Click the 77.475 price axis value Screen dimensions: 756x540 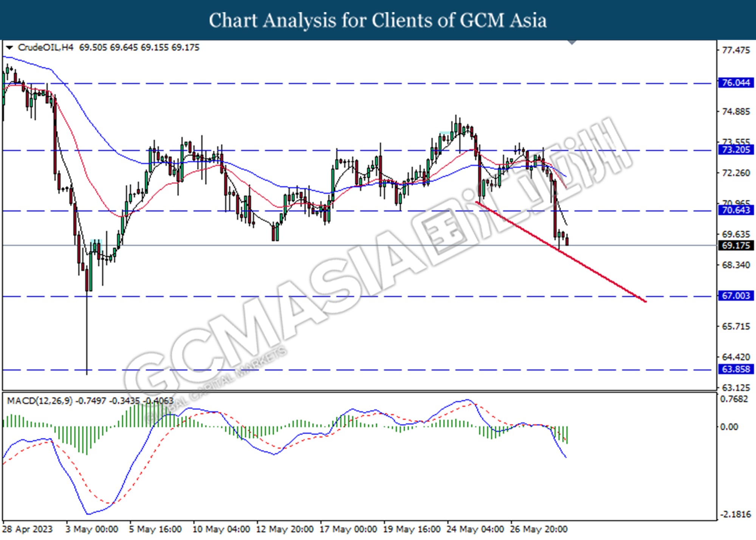coord(736,50)
